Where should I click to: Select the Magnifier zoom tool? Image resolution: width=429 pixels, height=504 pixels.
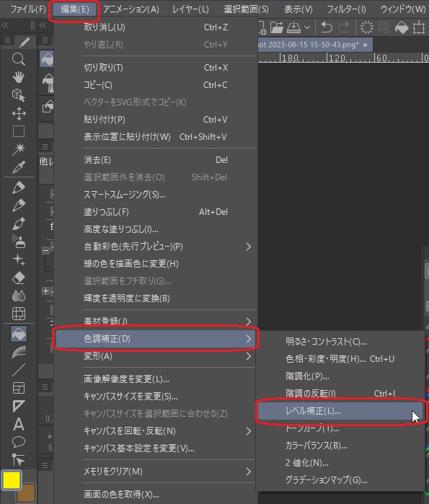point(18,59)
